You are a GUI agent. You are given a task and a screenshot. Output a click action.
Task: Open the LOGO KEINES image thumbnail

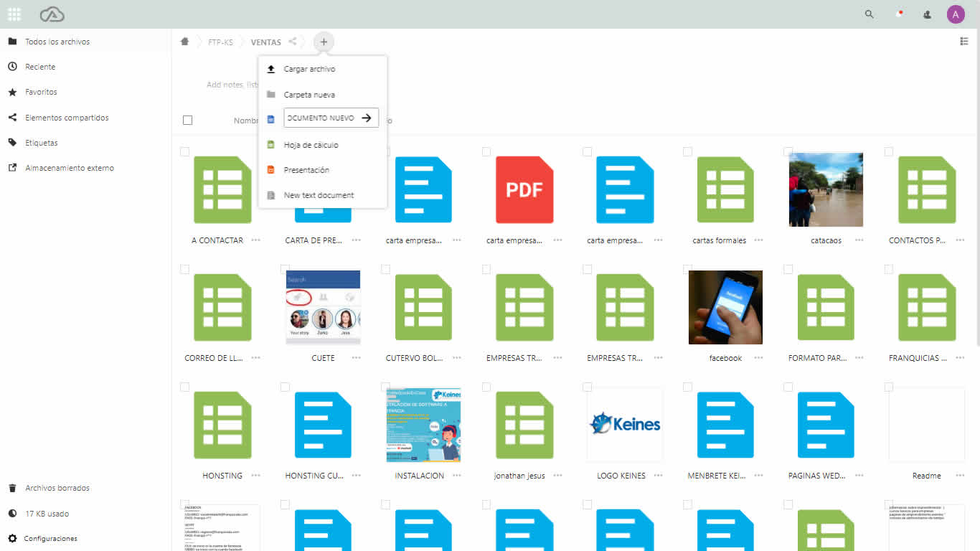click(625, 425)
